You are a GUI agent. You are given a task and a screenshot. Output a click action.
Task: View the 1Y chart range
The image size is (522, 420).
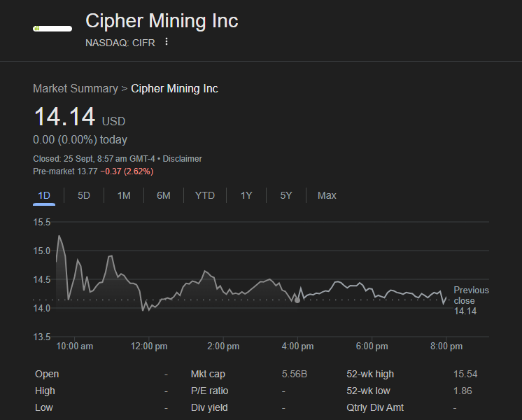click(x=246, y=195)
